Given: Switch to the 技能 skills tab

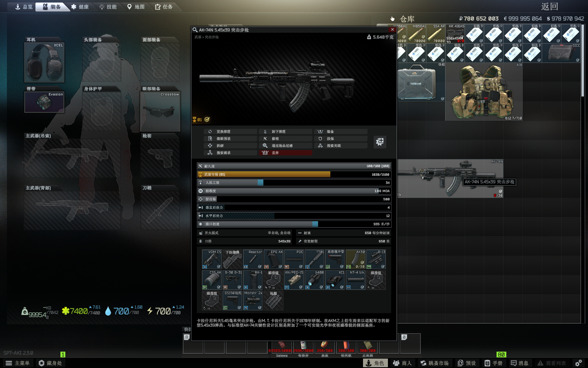Looking at the screenshot, I should coord(108,7).
